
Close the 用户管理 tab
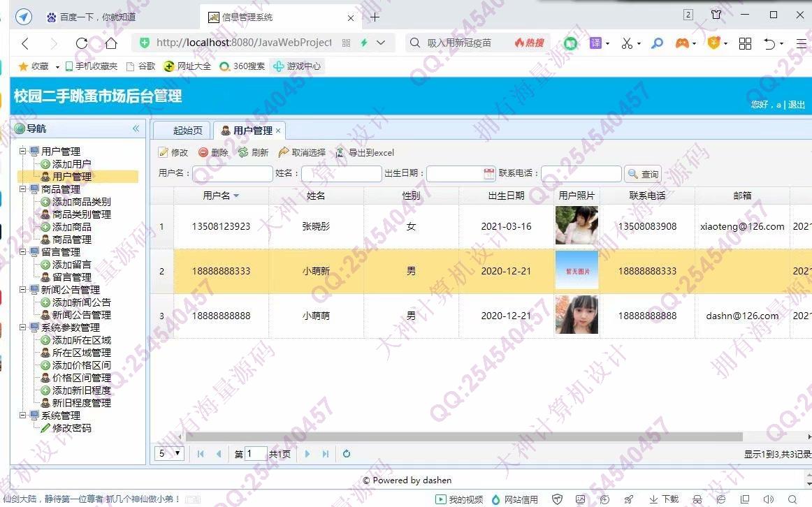click(278, 131)
